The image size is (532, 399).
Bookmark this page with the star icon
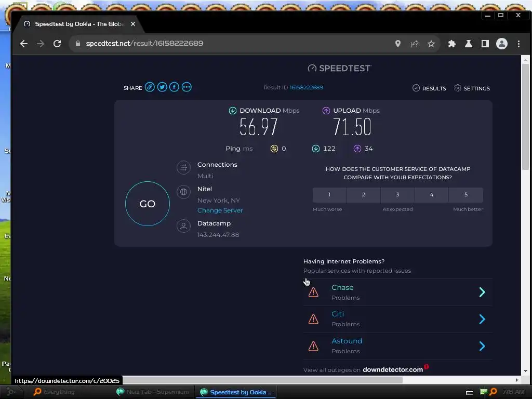(x=431, y=44)
